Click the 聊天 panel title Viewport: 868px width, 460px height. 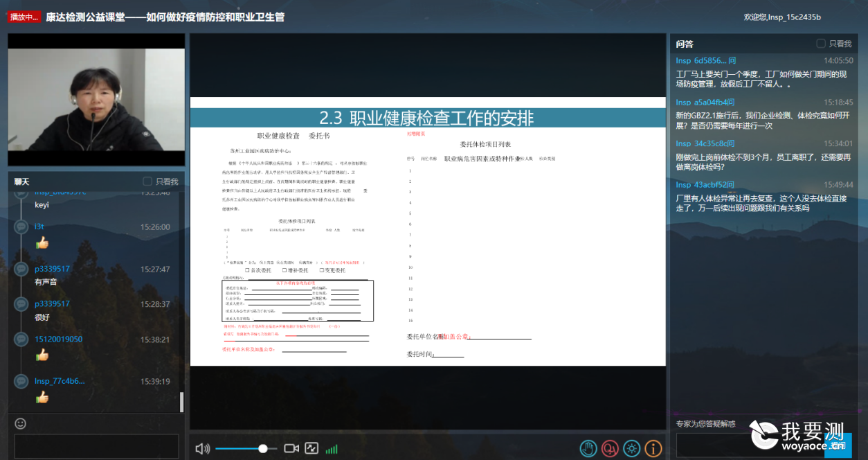[21, 182]
